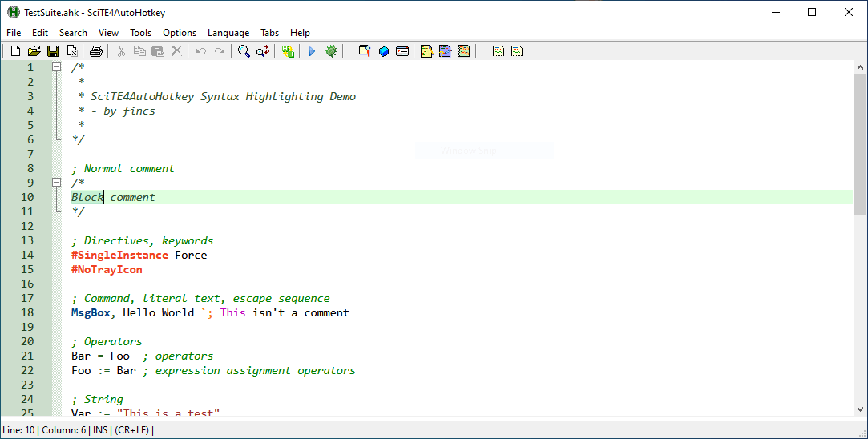Image resolution: width=868 pixels, height=439 pixels.
Task: Click the red-topped dialog window icon
Action: click(x=402, y=51)
